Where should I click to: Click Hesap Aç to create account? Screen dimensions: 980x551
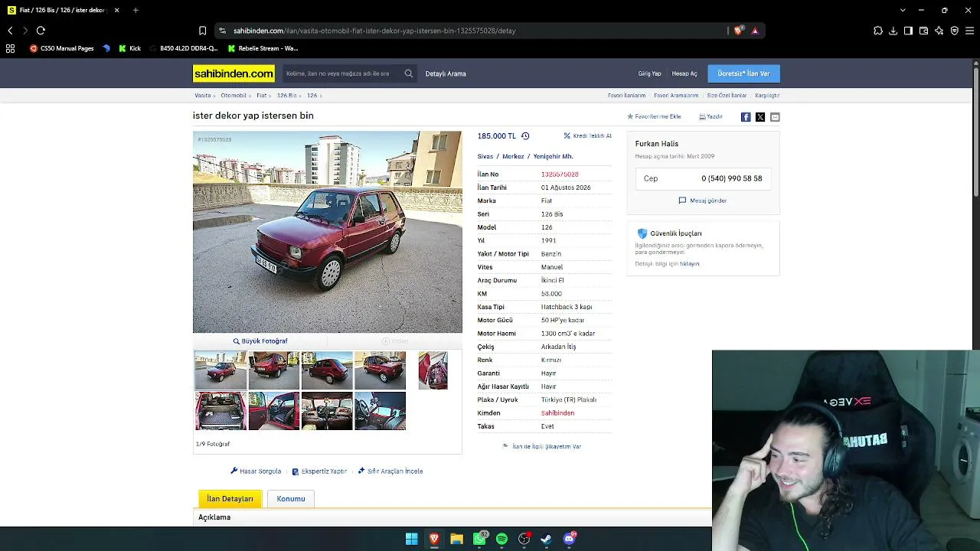click(684, 73)
